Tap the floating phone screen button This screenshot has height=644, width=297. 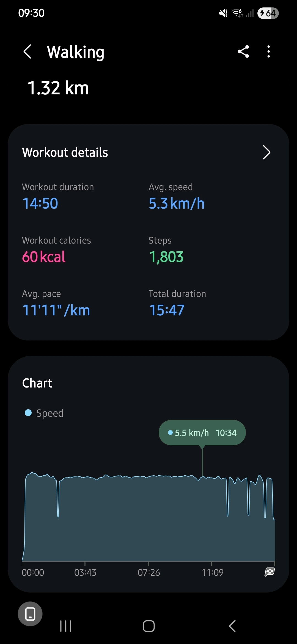[x=30, y=614]
